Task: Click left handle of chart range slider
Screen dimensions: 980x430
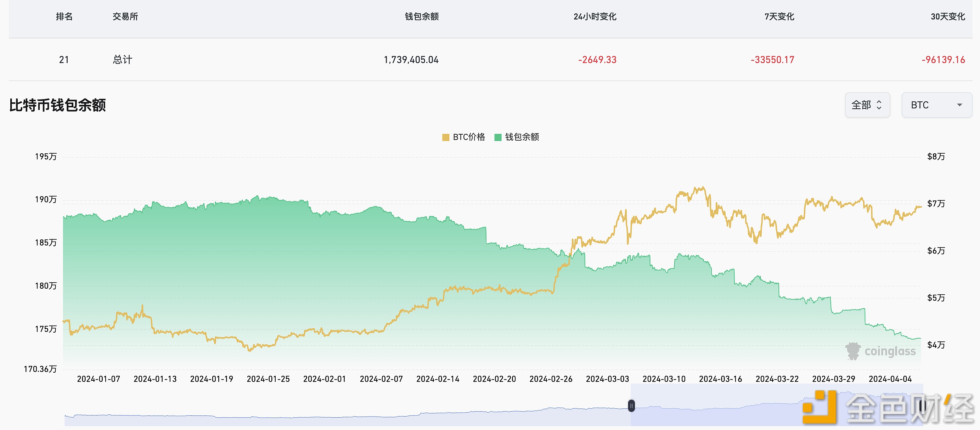Action: tap(631, 406)
